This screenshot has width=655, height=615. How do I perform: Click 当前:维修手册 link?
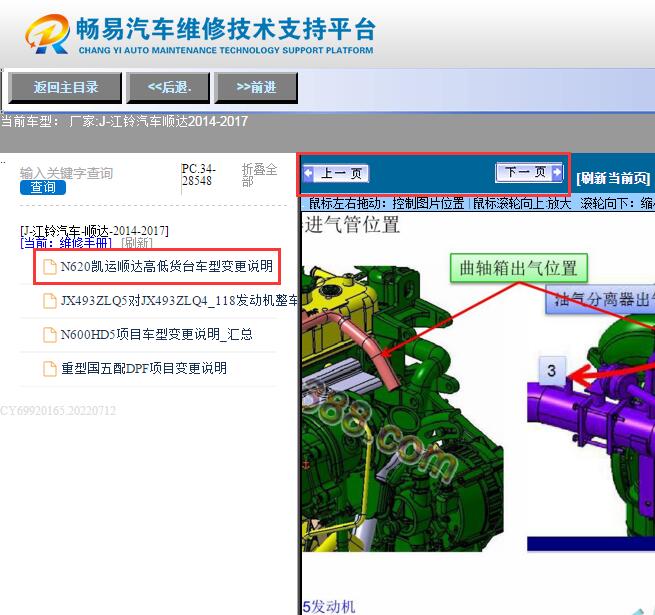point(66,243)
